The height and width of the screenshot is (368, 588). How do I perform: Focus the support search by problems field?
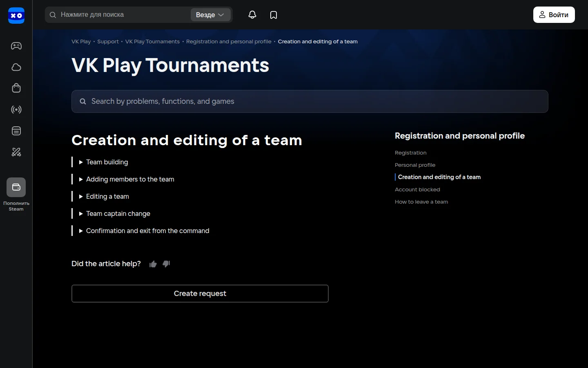310,101
